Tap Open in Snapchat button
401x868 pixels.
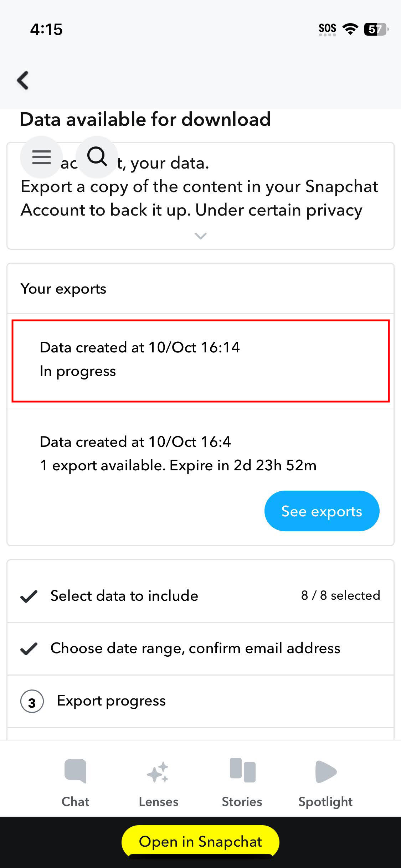click(200, 842)
